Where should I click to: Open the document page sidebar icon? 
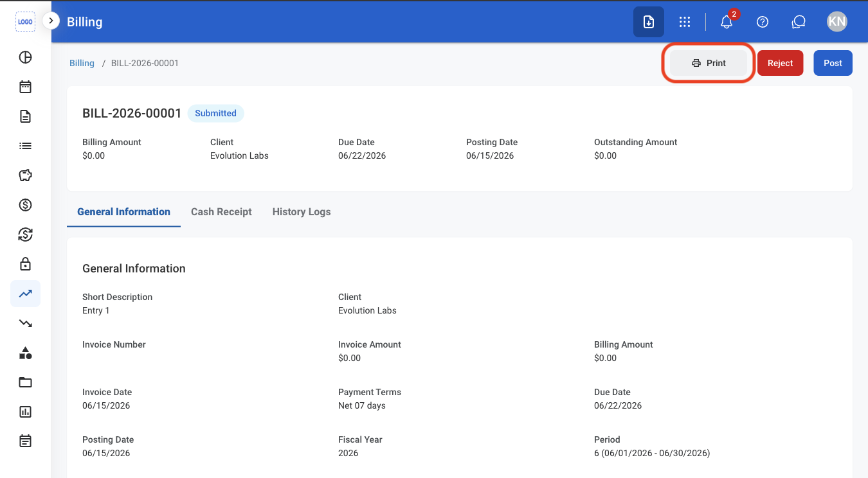[x=25, y=116]
